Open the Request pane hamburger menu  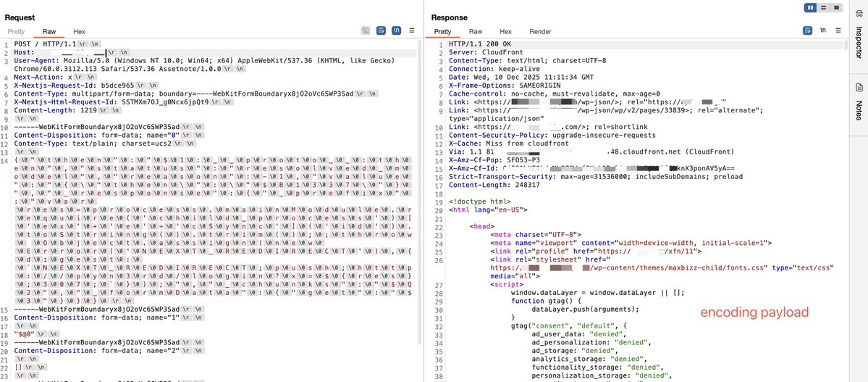point(412,30)
